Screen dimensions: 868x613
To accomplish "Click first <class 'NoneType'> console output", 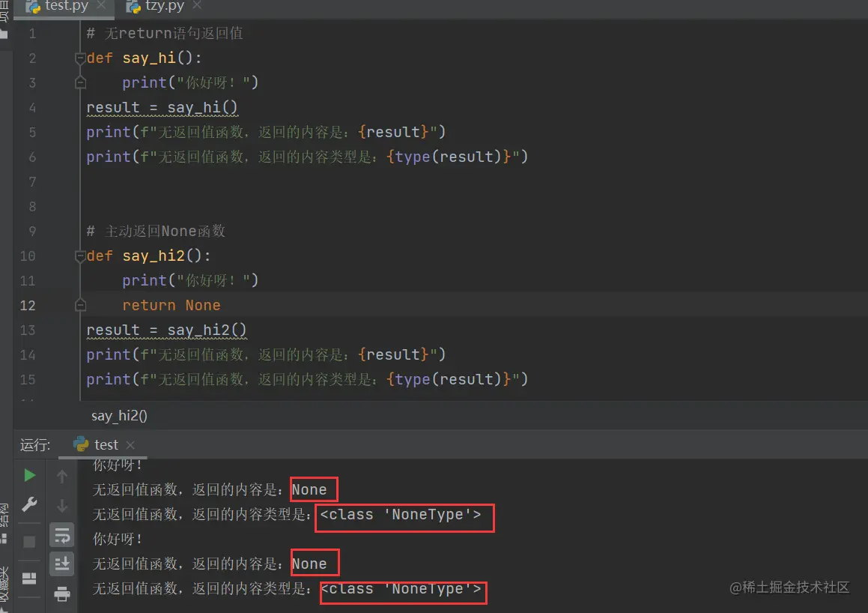I will 401,515.
